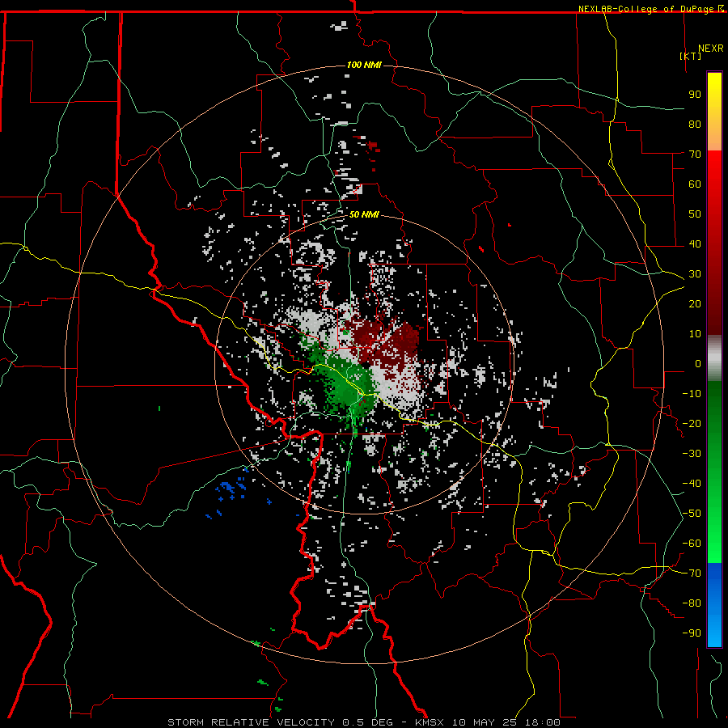
Task: Select the positive 10 legend value
Action: point(695,334)
